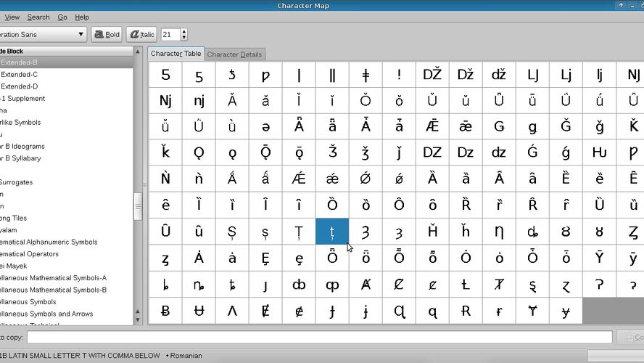
Task: Open the Help menu
Action: pos(82,17)
